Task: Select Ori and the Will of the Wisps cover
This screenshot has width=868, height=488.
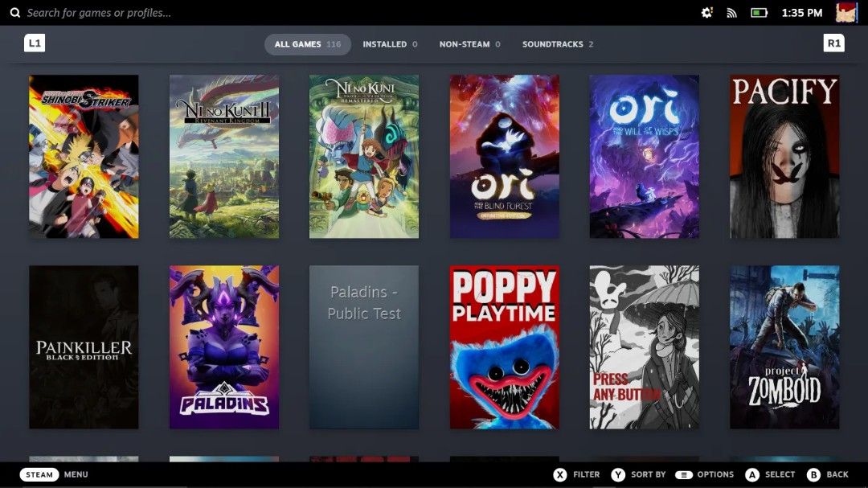Action: [645, 157]
